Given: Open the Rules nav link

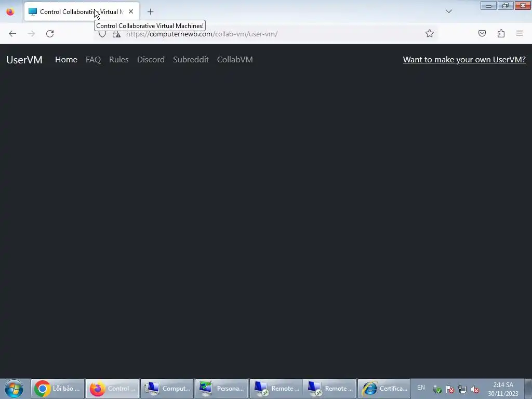Looking at the screenshot, I should 119,60.
